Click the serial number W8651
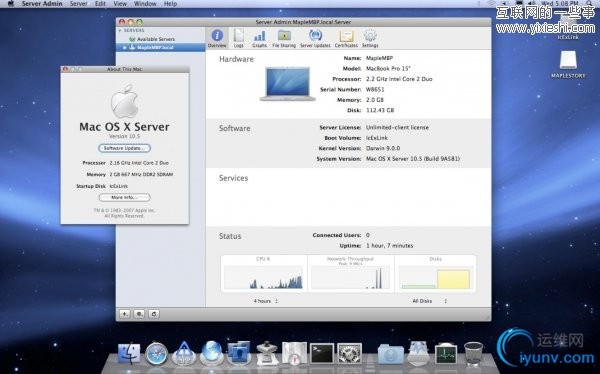600x374 pixels. [375, 89]
